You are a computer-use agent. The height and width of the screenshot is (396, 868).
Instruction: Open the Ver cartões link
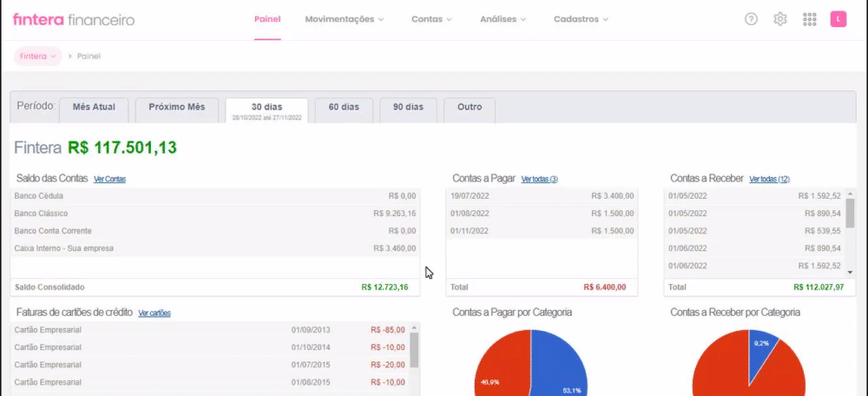pos(155,313)
